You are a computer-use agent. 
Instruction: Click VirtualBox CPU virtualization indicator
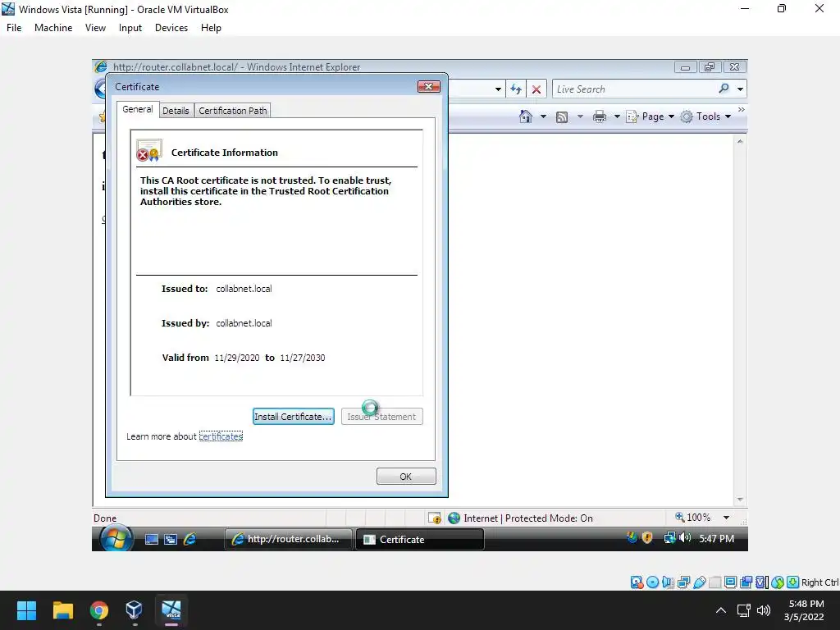coord(762,582)
